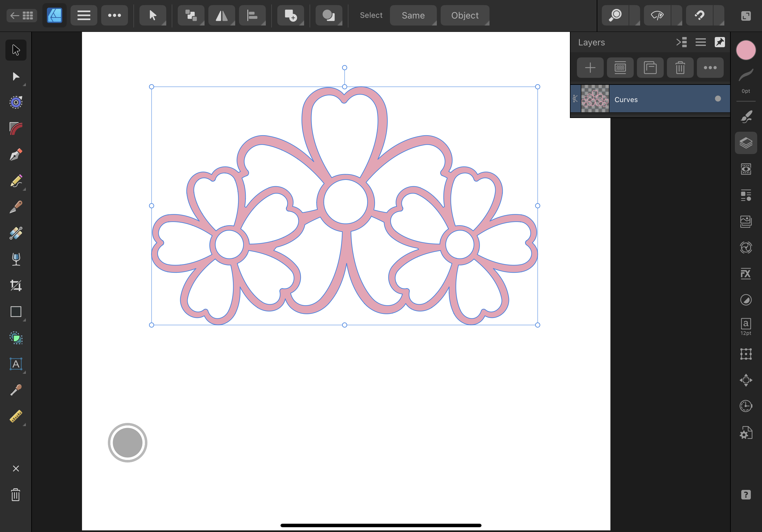The width and height of the screenshot is (762, 532).
Task: Open the Select Object dropdown
Action: click(465, 15)
